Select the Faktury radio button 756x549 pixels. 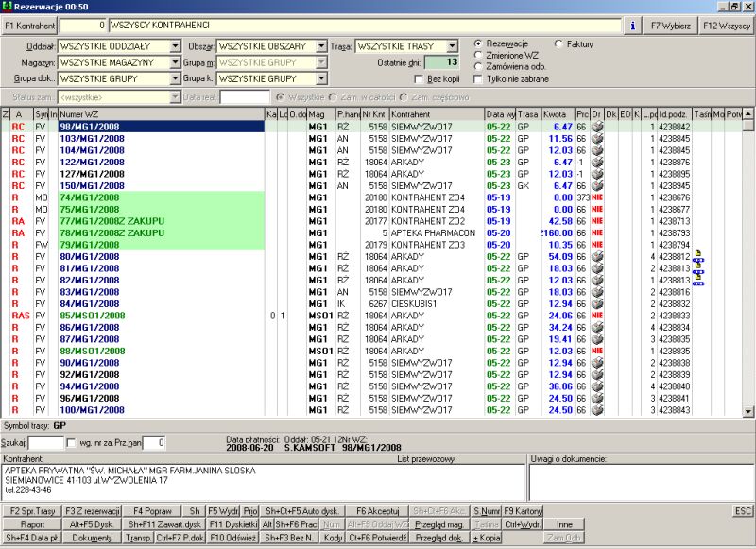click(x=560, y=44)
